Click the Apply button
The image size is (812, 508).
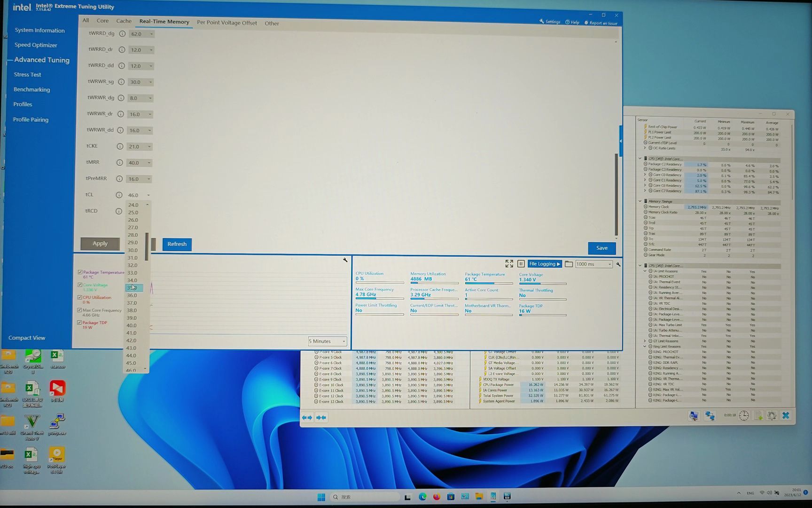point(100,244)
